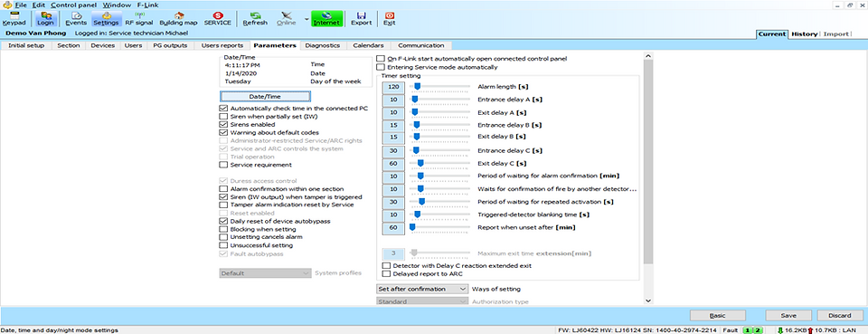Click the green section 1 status indicator

point(748,330)
